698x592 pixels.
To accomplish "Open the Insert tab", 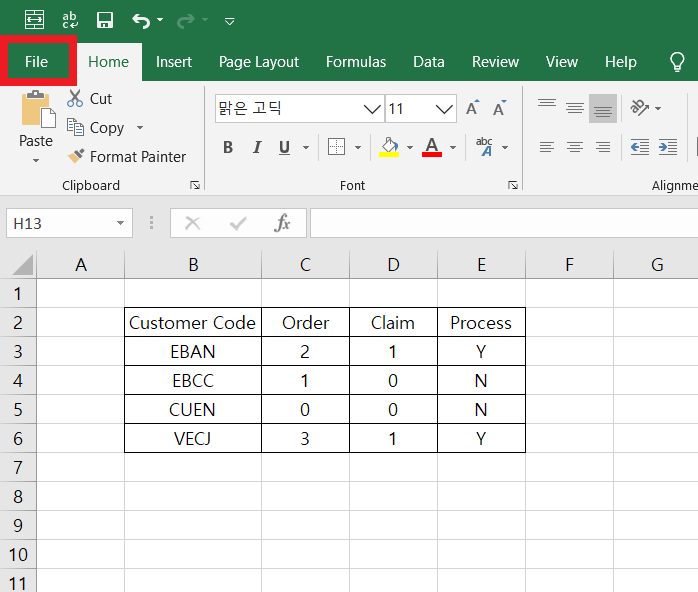I will point(174,61).
